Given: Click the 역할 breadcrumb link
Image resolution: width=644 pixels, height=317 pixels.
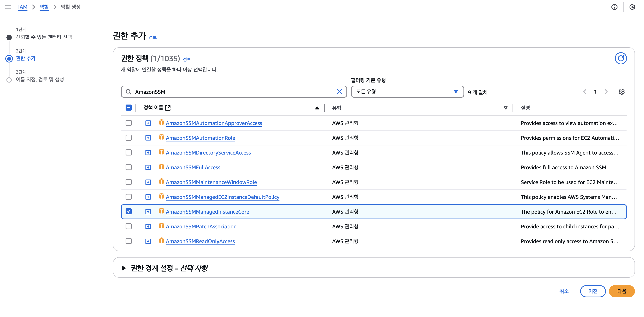Looking at the screenshot, I should (x=44, y=7).
